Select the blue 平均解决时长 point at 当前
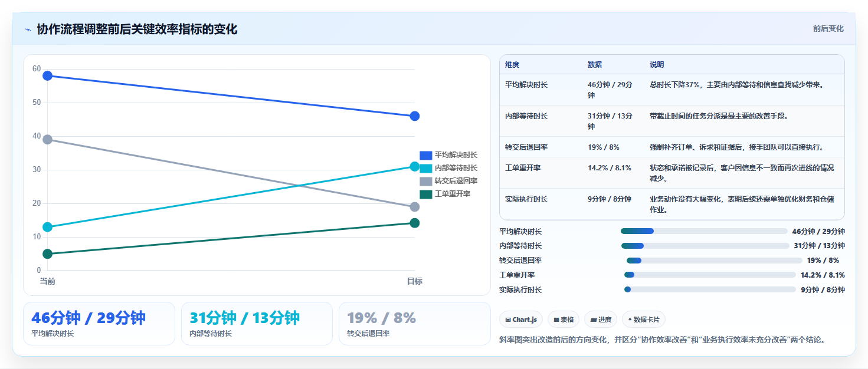868x369 pixels. [x=47, y=75]
